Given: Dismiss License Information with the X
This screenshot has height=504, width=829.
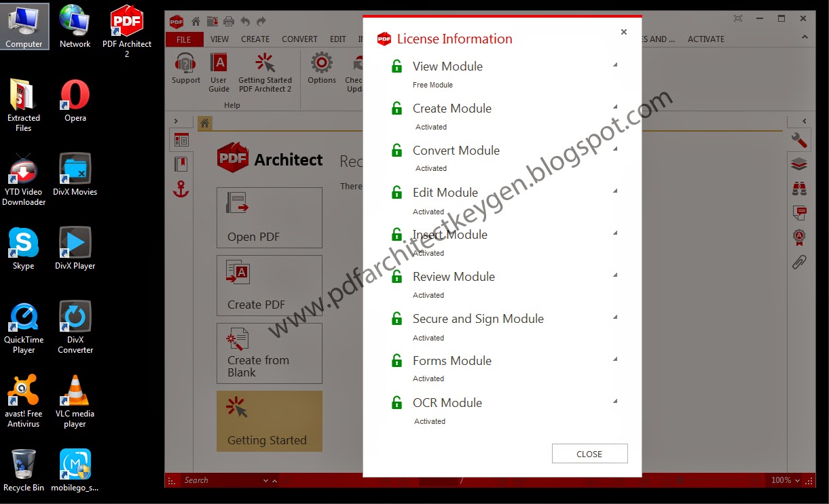Looking at the screenshot, I should 624,32.
